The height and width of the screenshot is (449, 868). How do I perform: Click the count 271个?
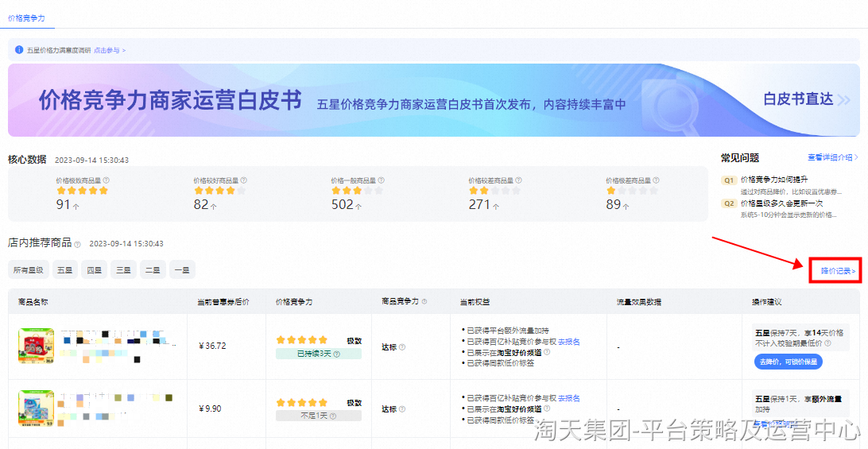[x=483, y=205]
